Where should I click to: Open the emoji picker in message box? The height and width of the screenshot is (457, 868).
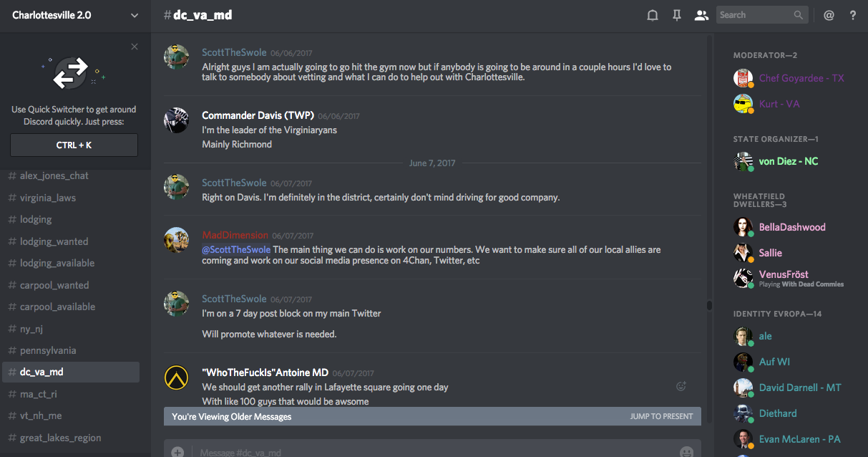(686, 452)
